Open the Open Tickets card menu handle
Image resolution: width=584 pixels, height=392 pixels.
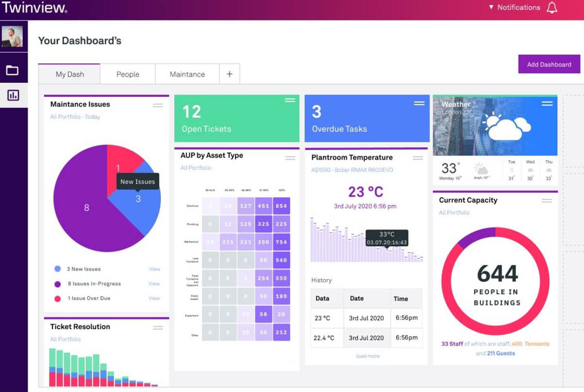(290, 100)
